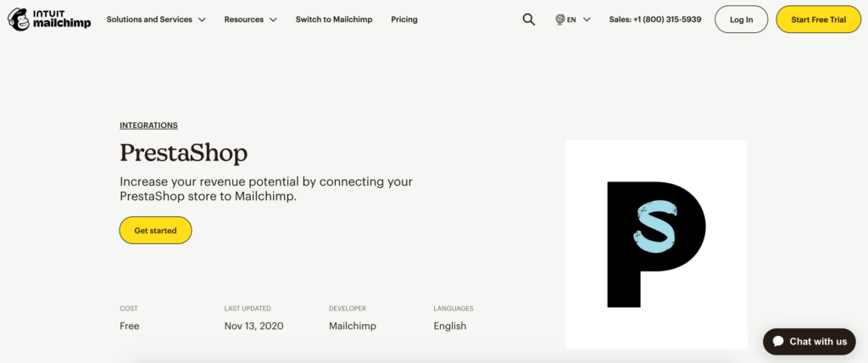Open the Solutions and Services menu

pos(149,20)
